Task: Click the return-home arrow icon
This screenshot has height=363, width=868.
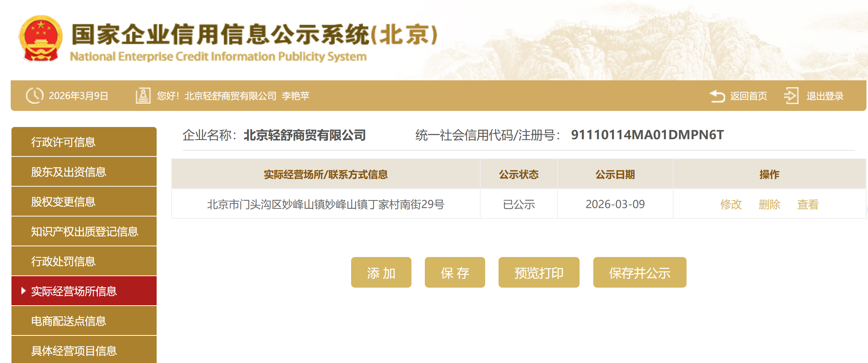Action: 717,96
